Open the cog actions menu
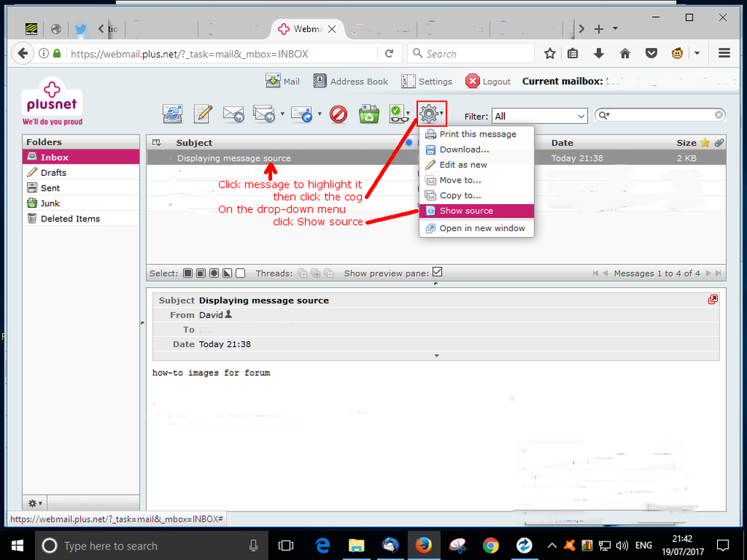747x560 pixels. (x=429, y=113)
